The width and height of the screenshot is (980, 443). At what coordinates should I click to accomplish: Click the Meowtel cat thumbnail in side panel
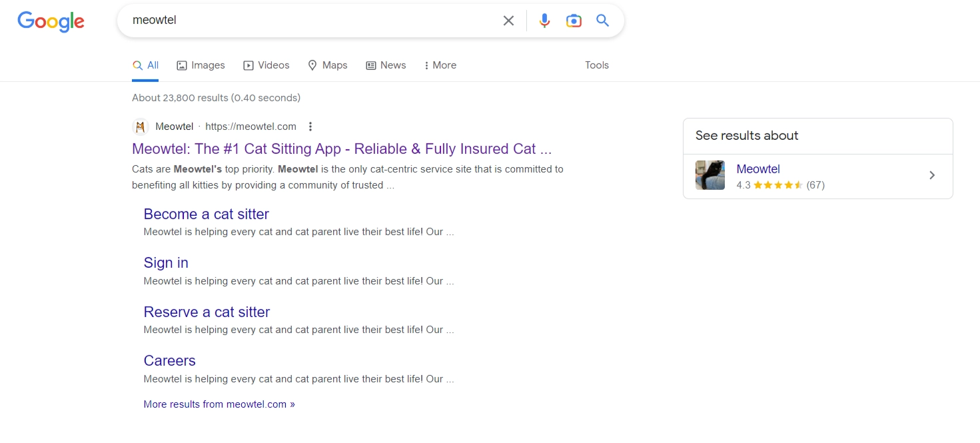pyautogui.click(x=710, y=175)
